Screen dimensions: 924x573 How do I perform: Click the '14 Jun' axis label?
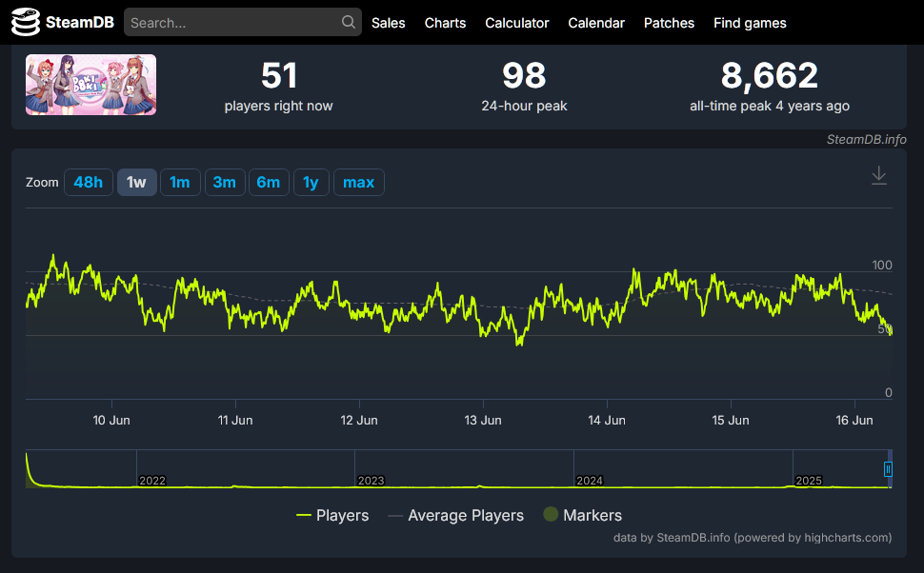[x=607, y=421]
